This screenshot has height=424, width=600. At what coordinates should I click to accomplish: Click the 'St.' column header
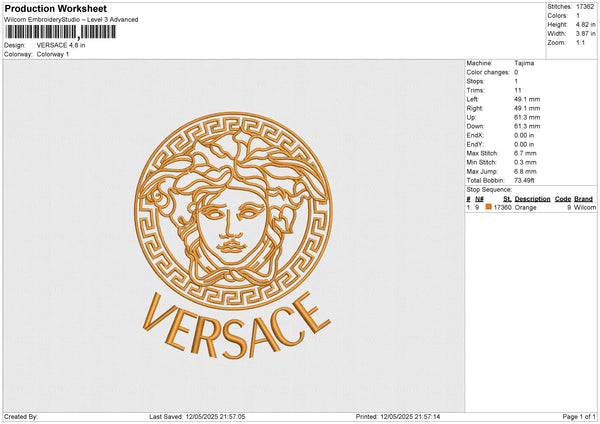[507, 199]
